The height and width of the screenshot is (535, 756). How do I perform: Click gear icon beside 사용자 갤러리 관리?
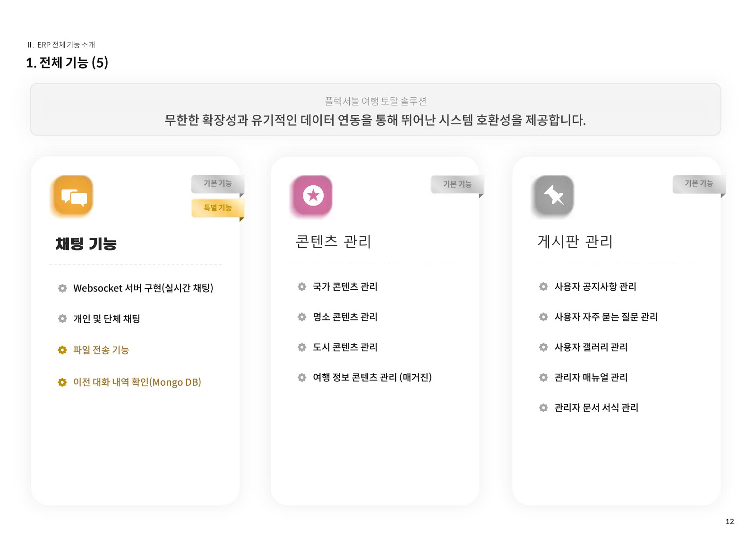tap(543, 347)
